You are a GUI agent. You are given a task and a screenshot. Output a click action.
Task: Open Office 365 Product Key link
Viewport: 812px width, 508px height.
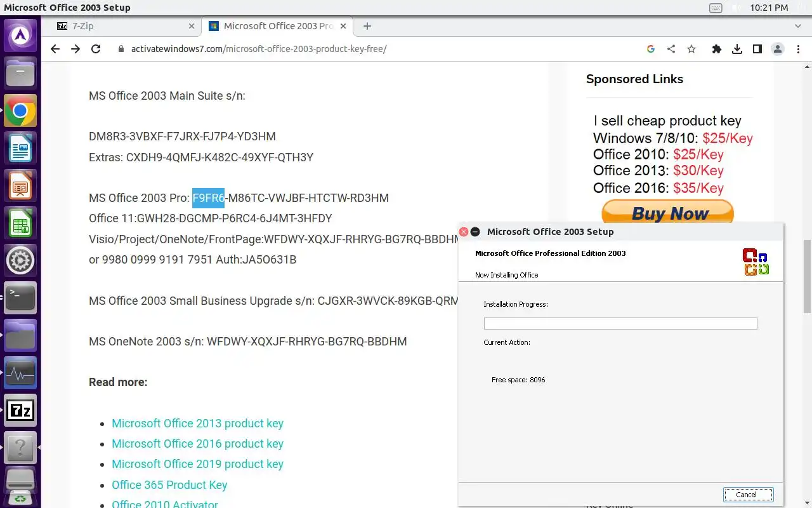point(169,485)
